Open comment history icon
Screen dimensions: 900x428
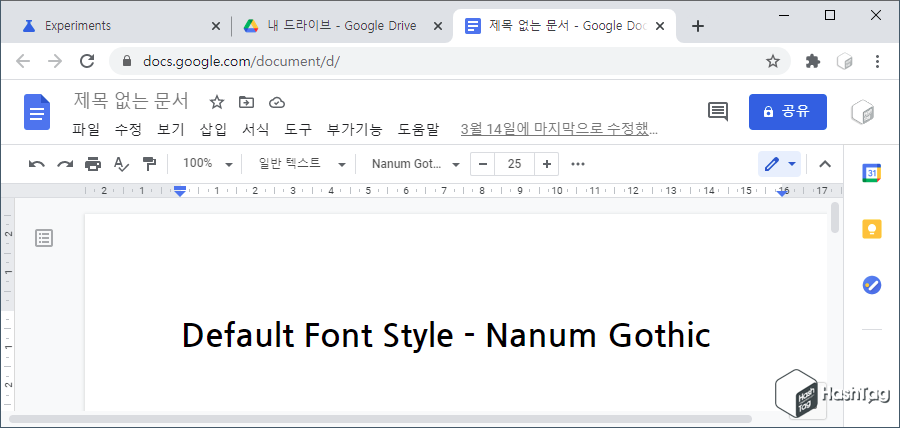click(x=717, y=112)
